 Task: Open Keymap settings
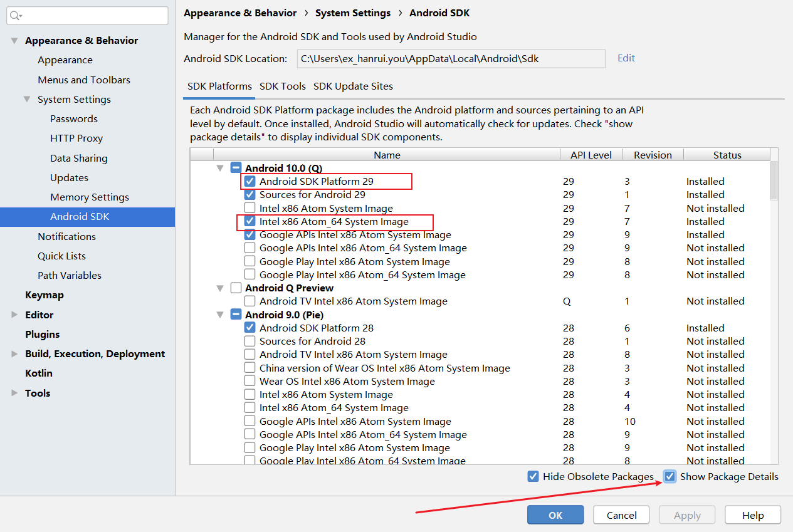(45, 295)
